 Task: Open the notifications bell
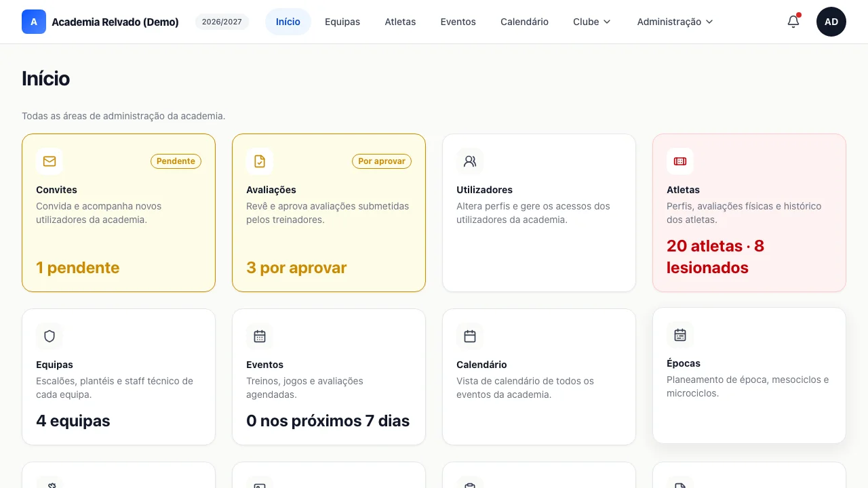click(x=793, y=22)
